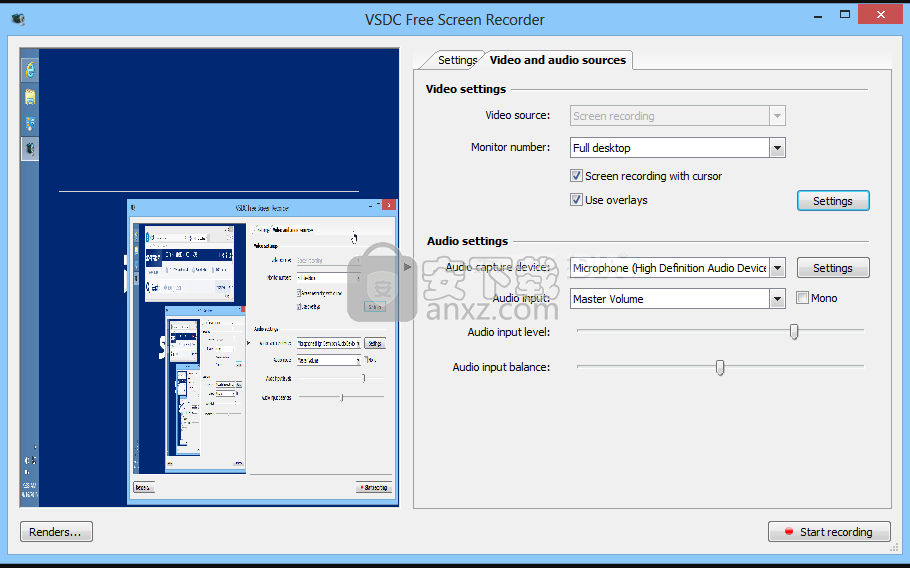Click the File Explorer icon in preview

pos(31,96)
